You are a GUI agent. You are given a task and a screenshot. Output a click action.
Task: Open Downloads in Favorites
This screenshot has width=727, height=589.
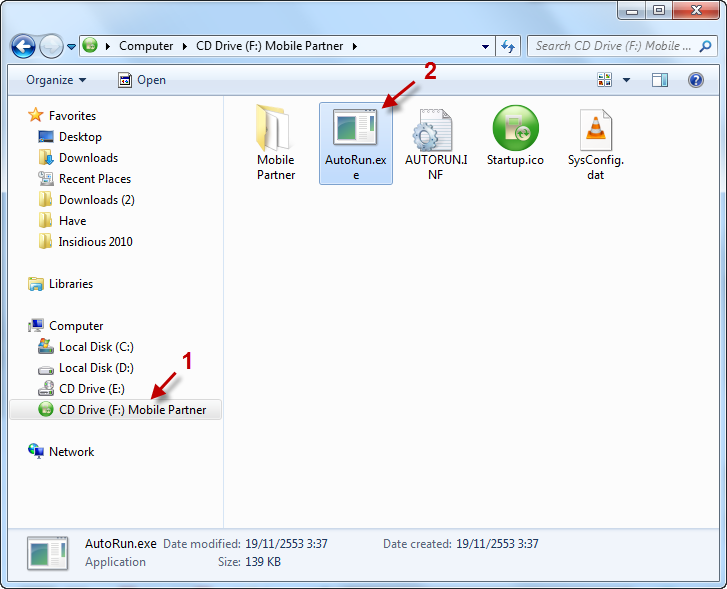tap(89, 158)
